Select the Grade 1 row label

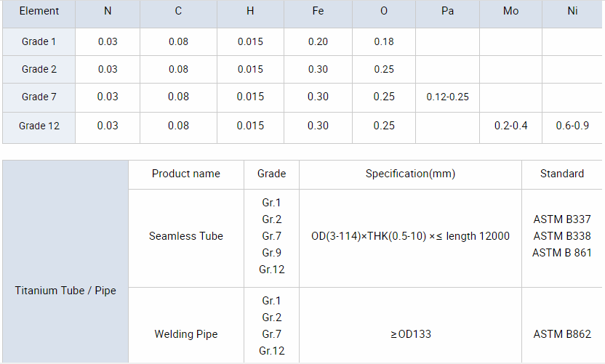click(39, 41)
